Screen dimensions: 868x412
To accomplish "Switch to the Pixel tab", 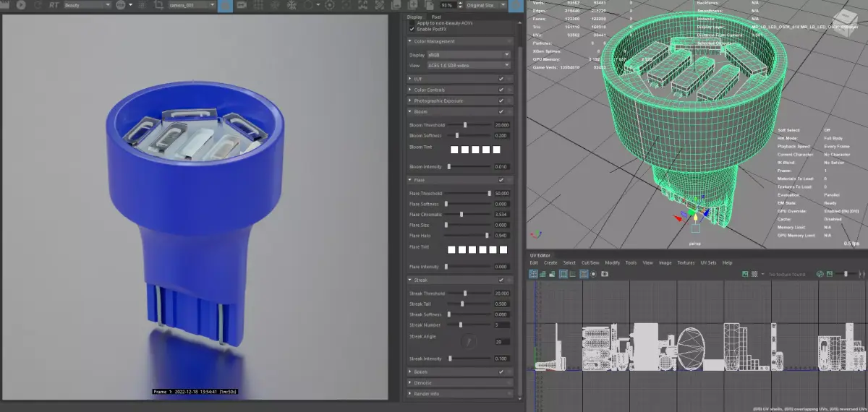I will (x=436, y=17).
